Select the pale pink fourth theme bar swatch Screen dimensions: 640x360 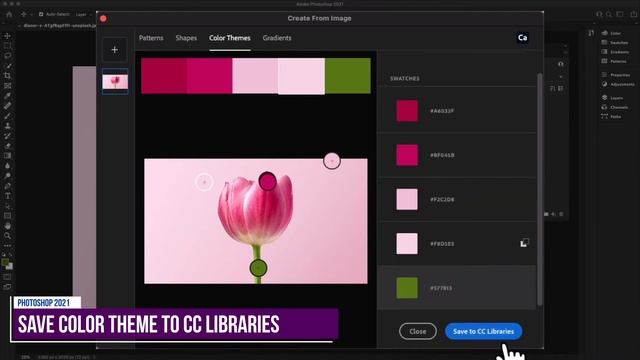coord(301,76)
